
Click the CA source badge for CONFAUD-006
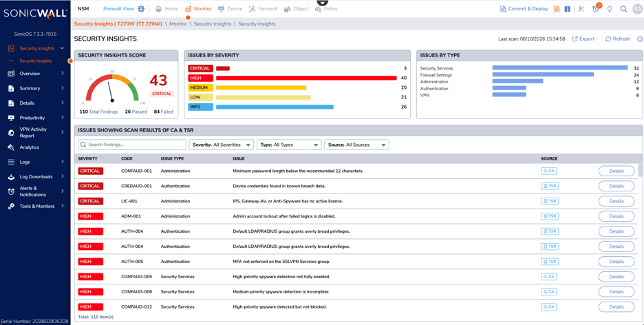pos(549,292)
